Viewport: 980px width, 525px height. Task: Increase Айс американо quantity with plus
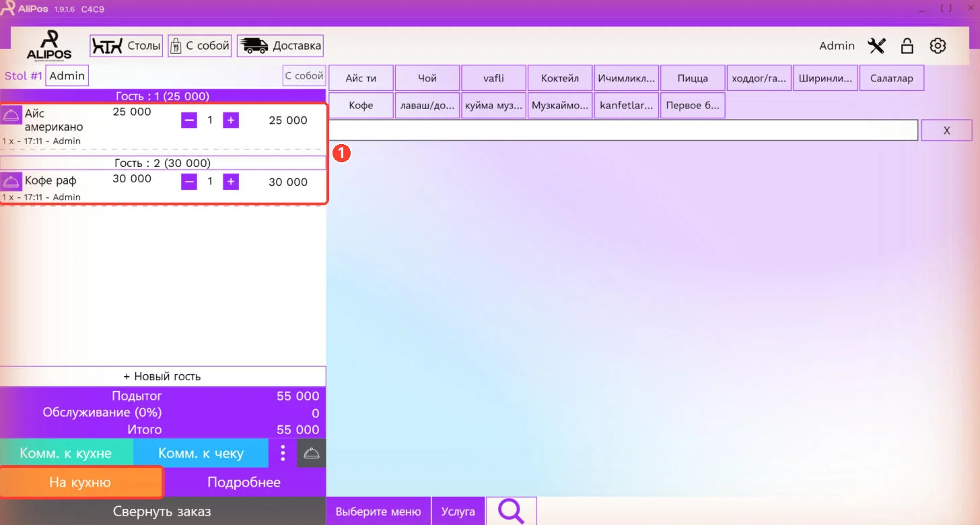pos(231,120)
